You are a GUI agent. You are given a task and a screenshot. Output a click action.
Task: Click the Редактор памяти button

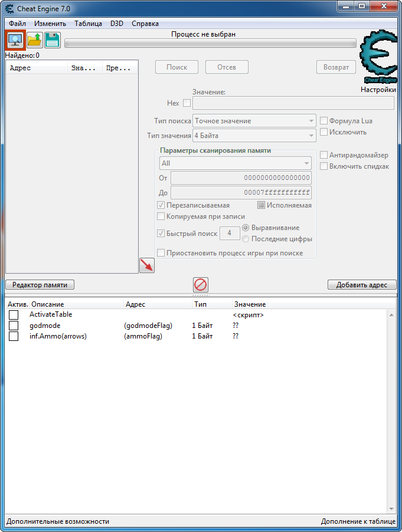[40, 285]
